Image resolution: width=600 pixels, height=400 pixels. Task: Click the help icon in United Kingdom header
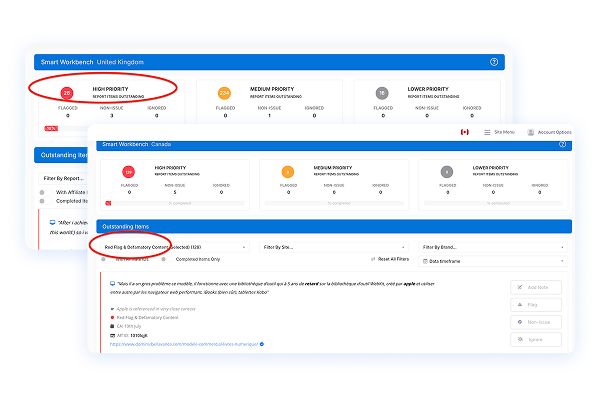[493, 61]
